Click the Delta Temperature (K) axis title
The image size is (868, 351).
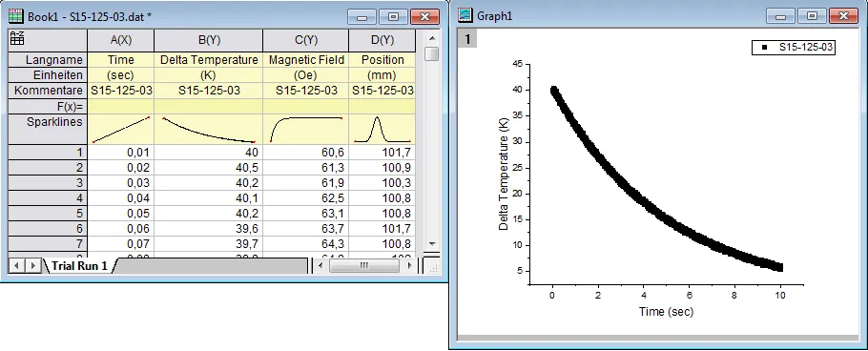pos(504,175)
